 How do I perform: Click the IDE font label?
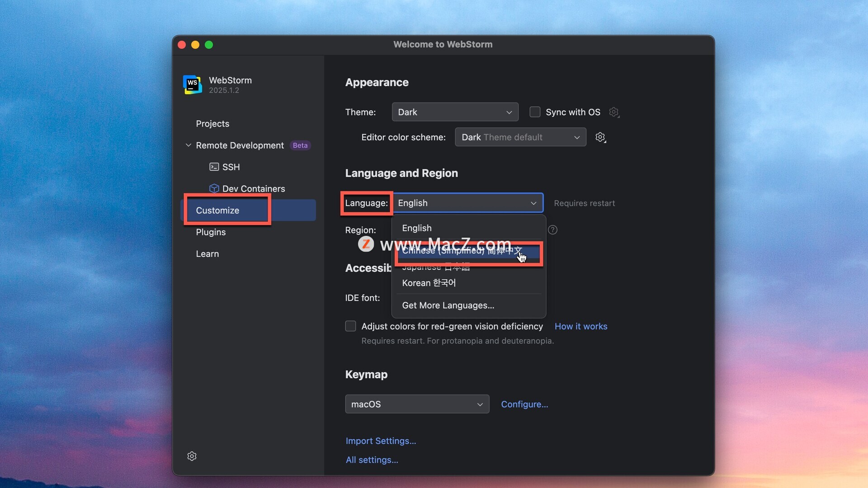(x=363, y=298)
